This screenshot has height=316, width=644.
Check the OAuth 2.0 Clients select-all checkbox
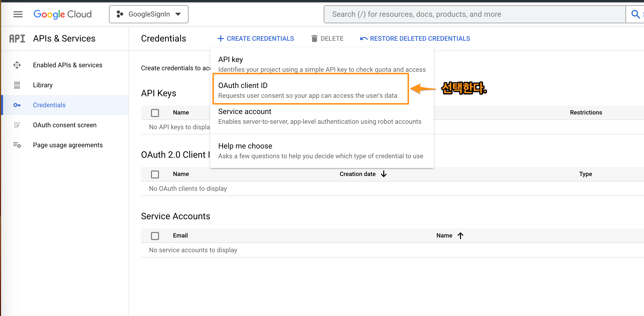point(155,174)
